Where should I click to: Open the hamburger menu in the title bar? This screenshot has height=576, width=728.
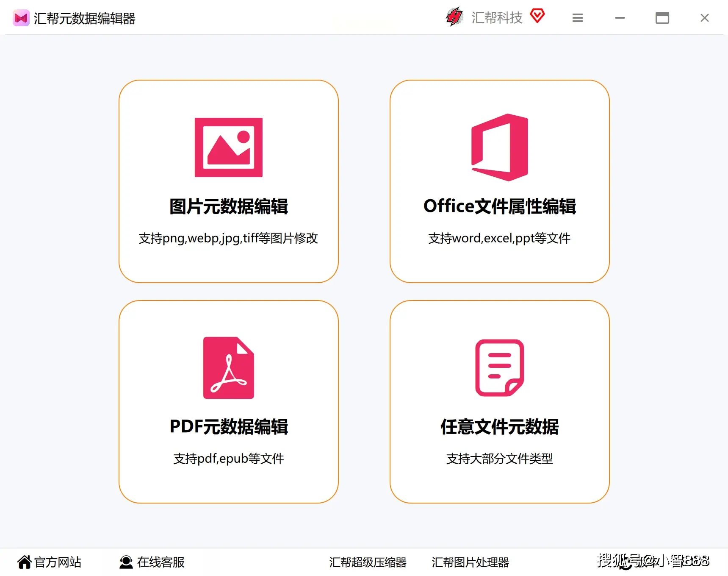[x=577, y=18]
